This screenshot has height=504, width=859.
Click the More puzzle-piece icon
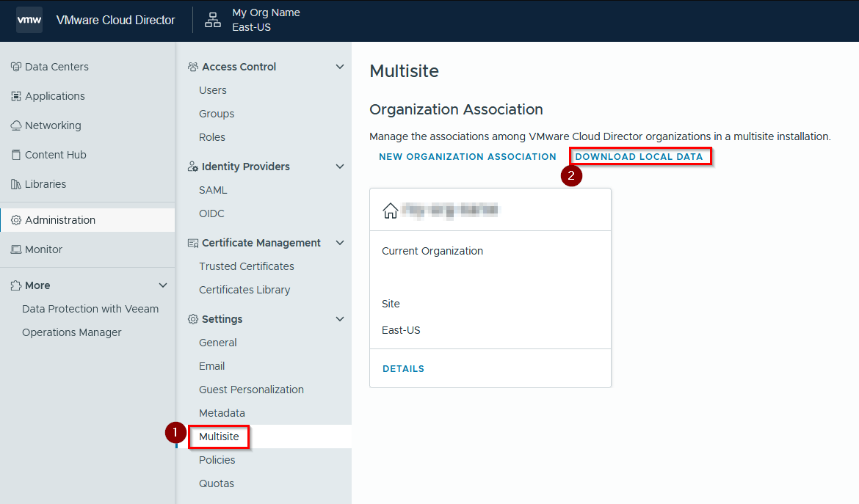point(16,285)
